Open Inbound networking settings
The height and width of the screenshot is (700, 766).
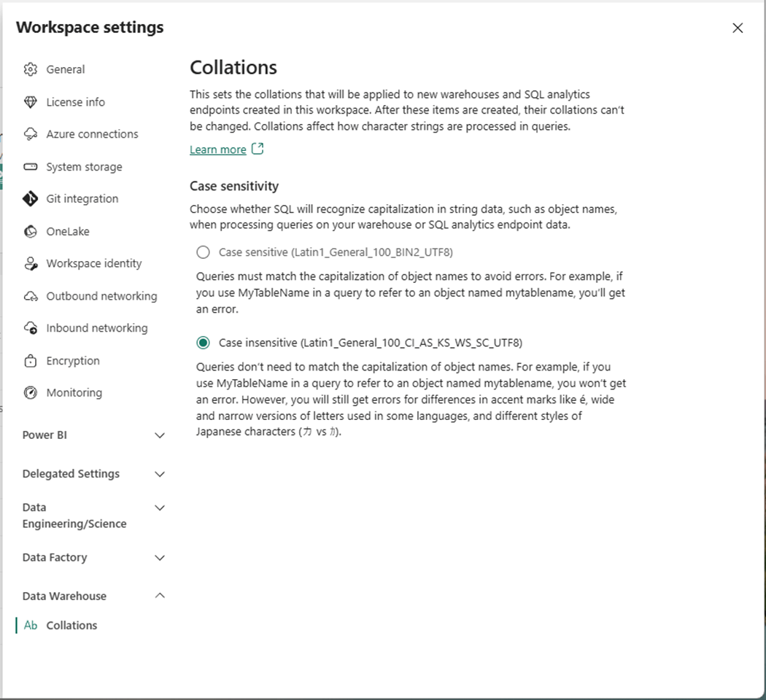tap(96, 328)
